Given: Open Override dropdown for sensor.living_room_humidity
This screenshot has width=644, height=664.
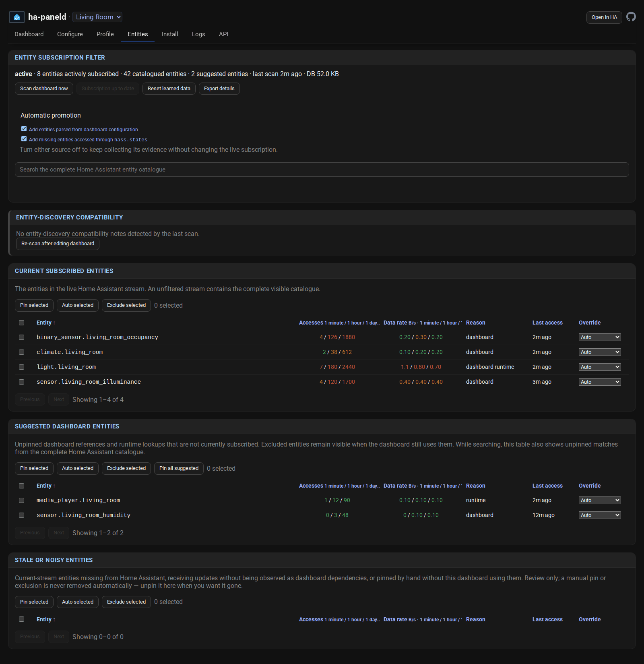Looking at the screenshot, I should tap(600, 515).
